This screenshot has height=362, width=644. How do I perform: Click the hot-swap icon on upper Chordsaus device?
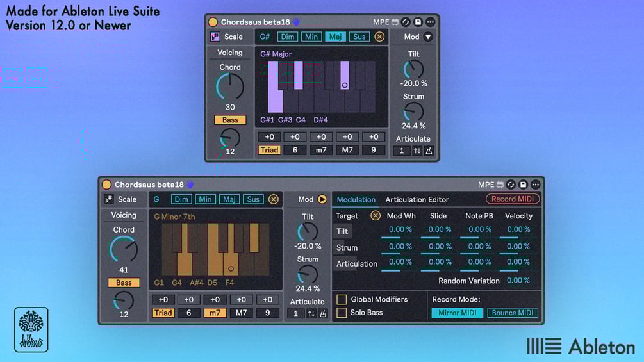(406, 22)
